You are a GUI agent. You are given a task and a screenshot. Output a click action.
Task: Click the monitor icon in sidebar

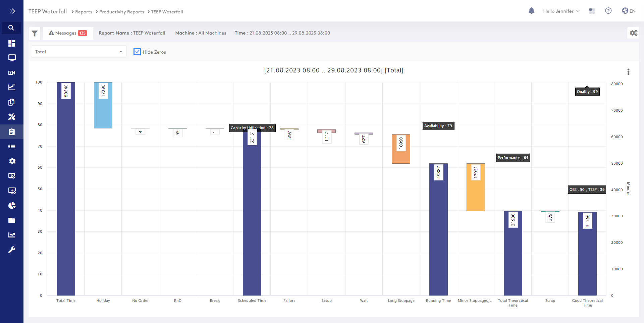click(x=12, y=58)
